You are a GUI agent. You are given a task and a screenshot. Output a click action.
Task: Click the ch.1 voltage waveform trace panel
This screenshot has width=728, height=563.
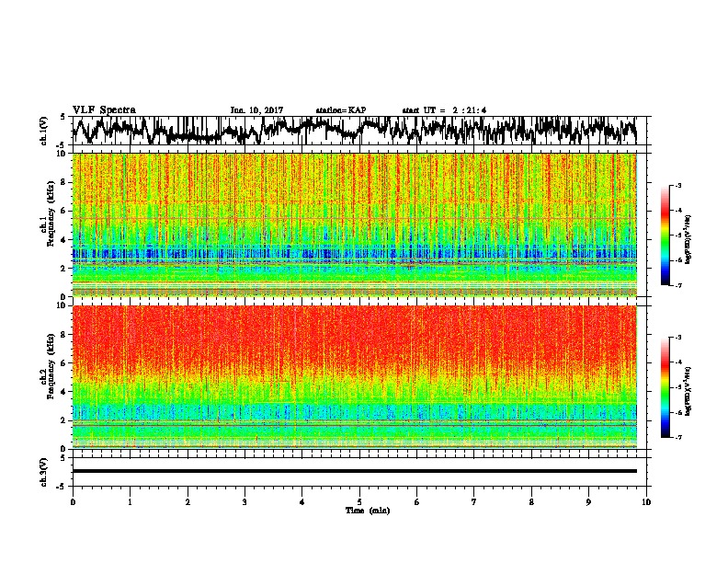click(359, 131)
